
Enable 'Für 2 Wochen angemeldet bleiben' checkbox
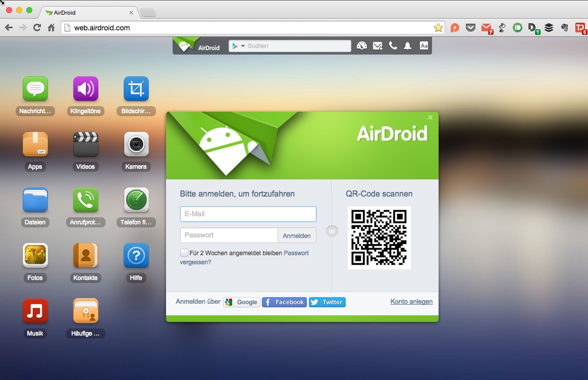pyautogui.click(x=184, y=253)
